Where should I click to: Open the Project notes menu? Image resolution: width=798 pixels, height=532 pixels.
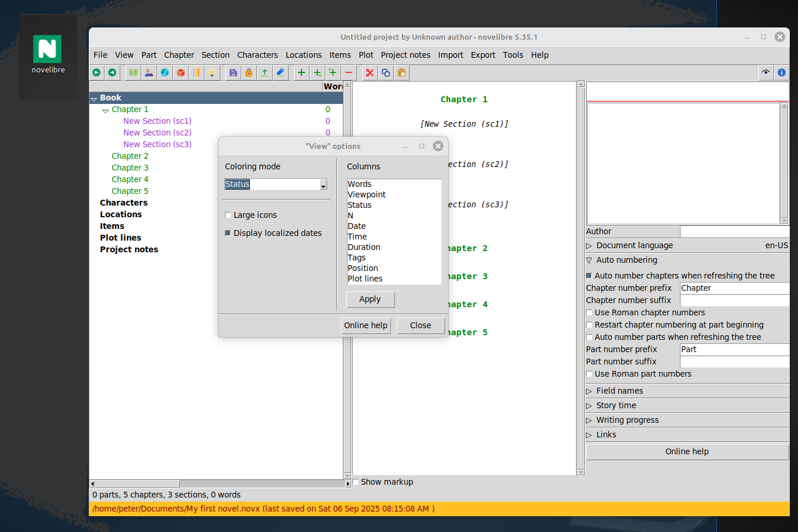pos(405,55)
